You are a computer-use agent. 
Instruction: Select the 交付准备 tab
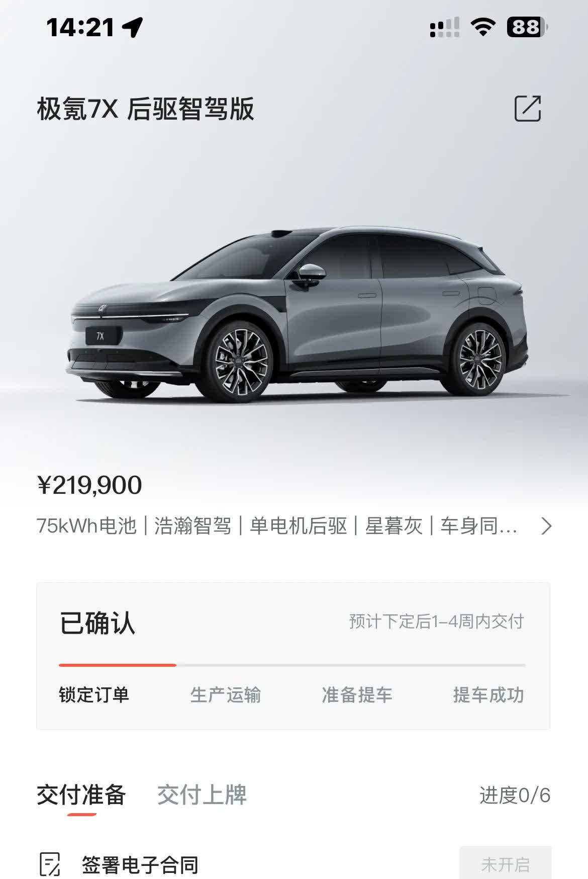[x=81, y=795]
